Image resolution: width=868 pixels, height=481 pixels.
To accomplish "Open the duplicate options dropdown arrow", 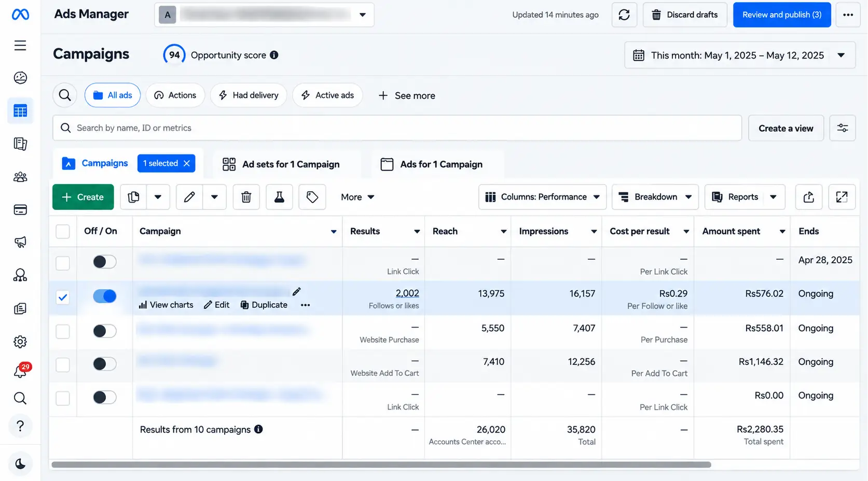I will pos(158,197).
